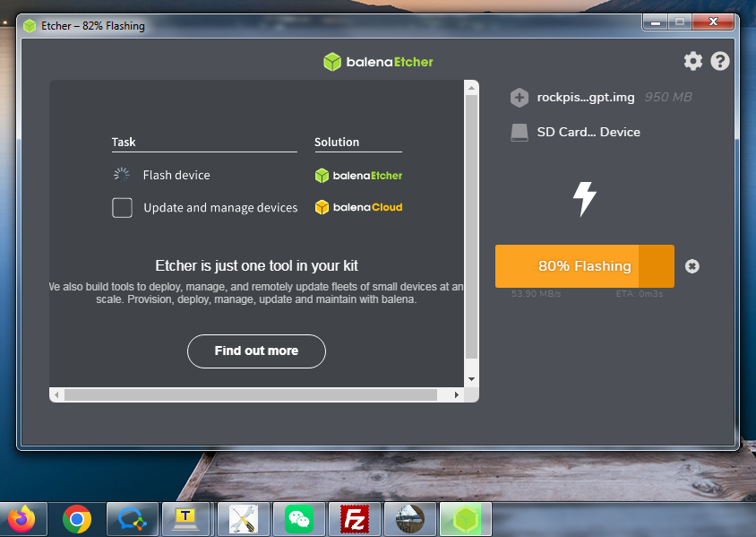Click the horizontal scrollbar thumb

coord(251,394)
